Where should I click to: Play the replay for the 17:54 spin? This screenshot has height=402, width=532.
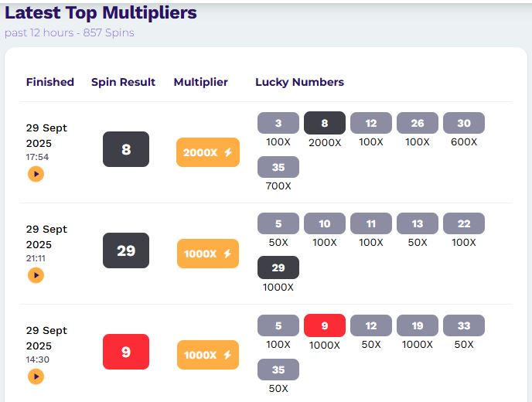[36, 174]
